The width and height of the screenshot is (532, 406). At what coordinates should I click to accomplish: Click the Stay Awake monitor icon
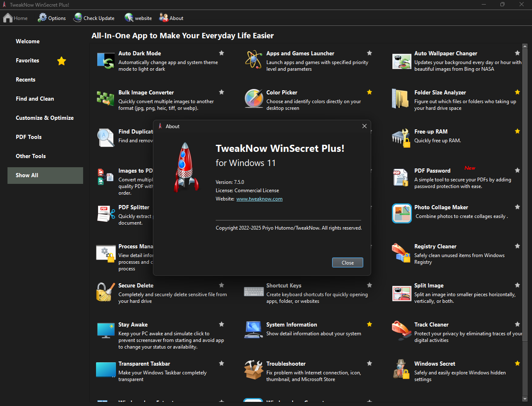click(x=106, y=331)
